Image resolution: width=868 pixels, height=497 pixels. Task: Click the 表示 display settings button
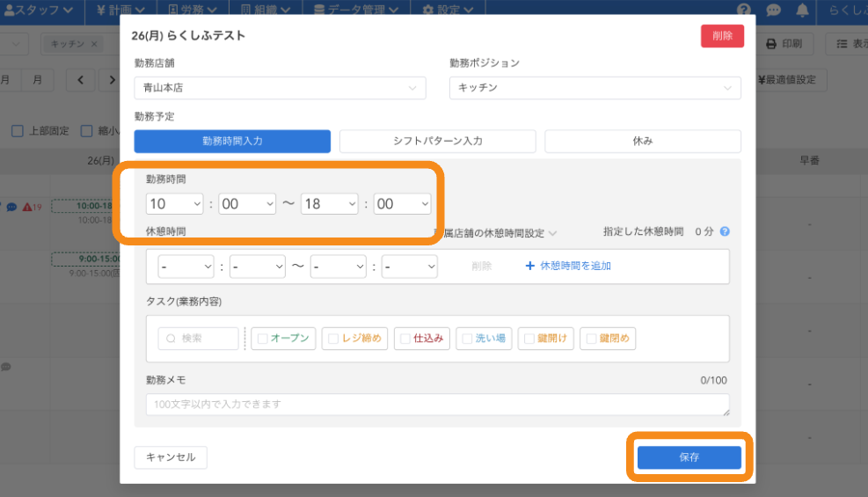pyautogui.click(x=847, y=44)
